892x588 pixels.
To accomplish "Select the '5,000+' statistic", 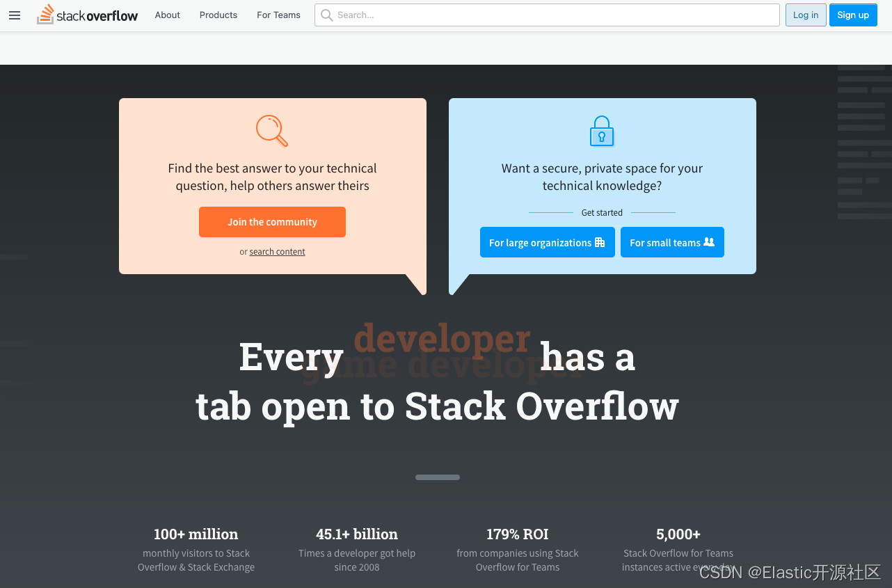I will click(x=678, y=534).
